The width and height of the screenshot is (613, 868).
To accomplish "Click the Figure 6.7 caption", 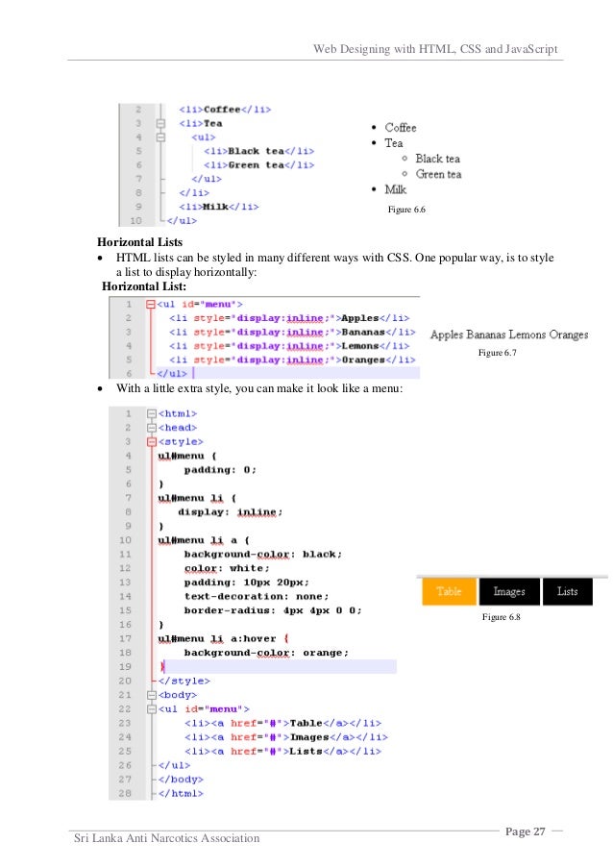I will pos(498,352).
